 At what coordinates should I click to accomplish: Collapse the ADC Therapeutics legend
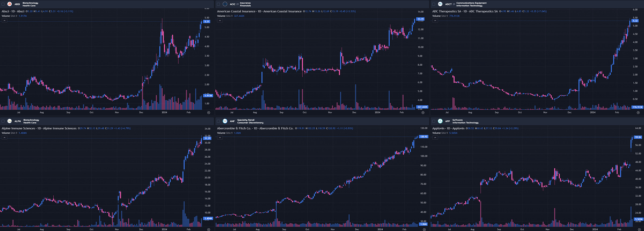pyautogui.click(x=435, y=21)
